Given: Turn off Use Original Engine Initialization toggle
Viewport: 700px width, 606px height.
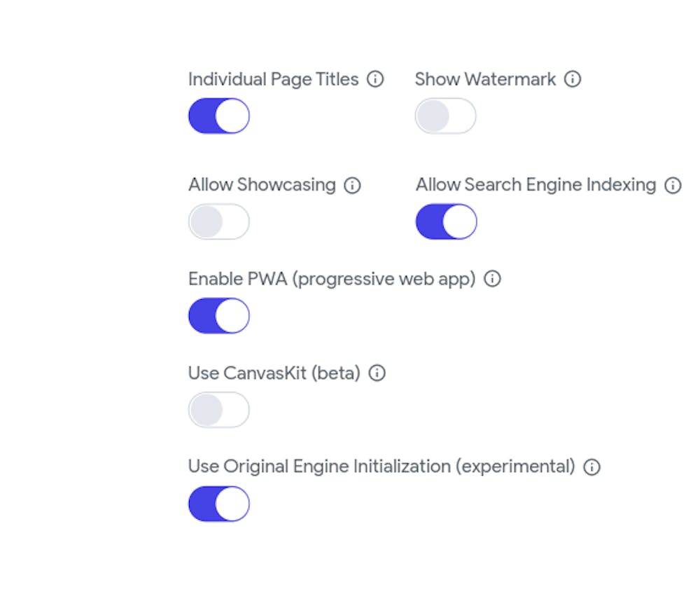Looking at the screenshot, I should click(x=219, y=504).
